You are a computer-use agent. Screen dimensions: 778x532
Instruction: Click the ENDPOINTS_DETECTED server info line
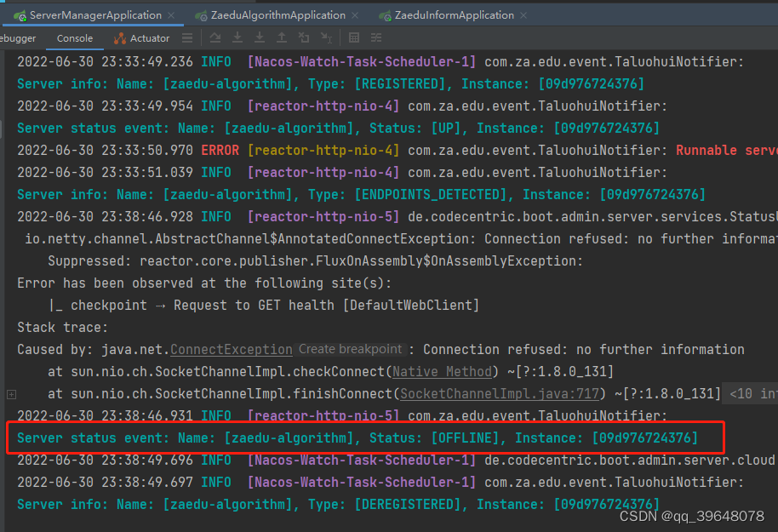(x=361, y=195)
